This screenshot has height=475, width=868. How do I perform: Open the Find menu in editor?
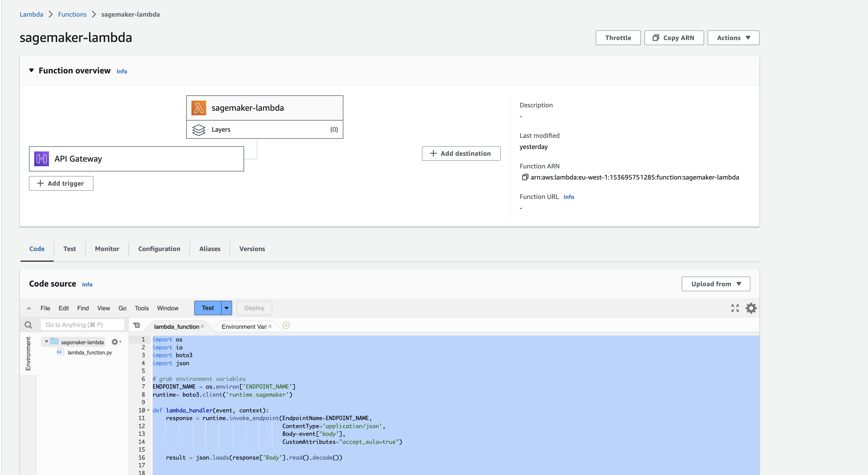click(x=83, y=308)
